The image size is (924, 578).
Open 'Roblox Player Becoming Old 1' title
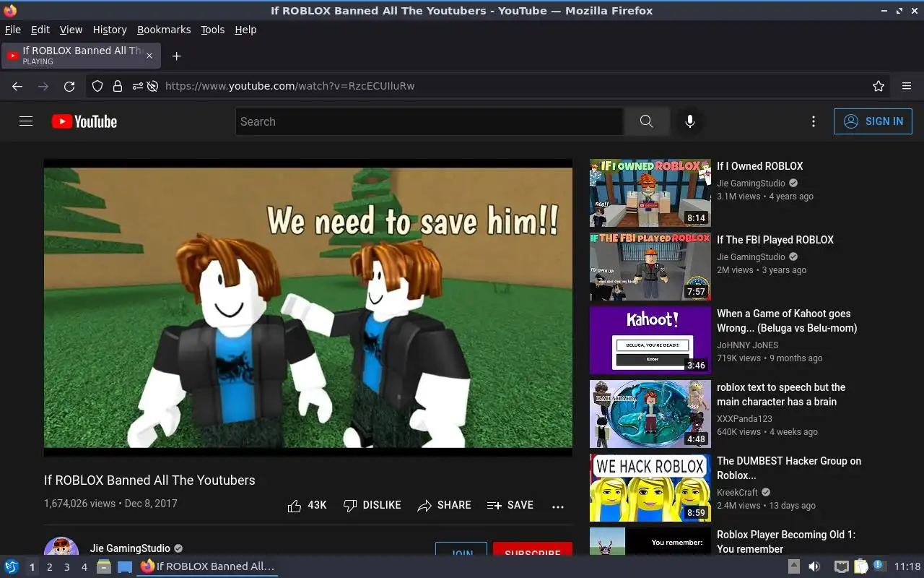tap(786, 542)
